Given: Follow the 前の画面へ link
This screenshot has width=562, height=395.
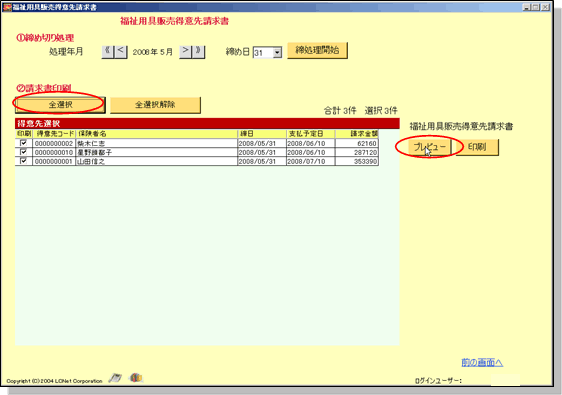Looking at the screenshot, I should click(482, 362).
